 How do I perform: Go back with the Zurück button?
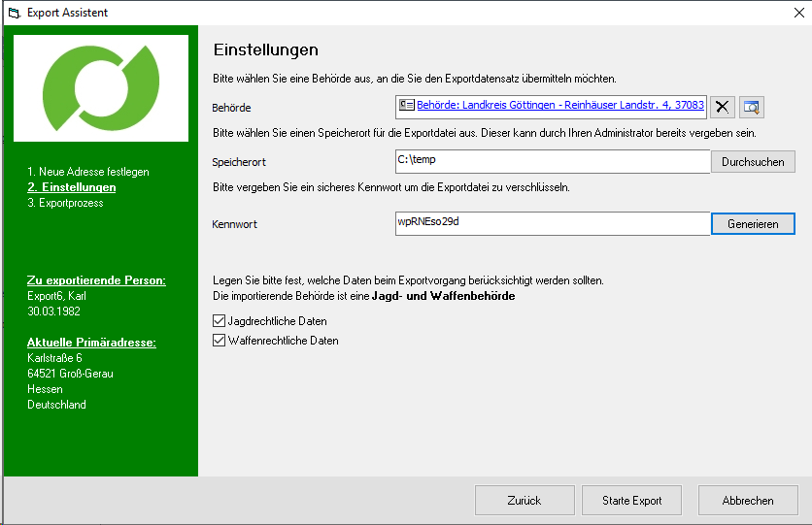tap(524, 501)
